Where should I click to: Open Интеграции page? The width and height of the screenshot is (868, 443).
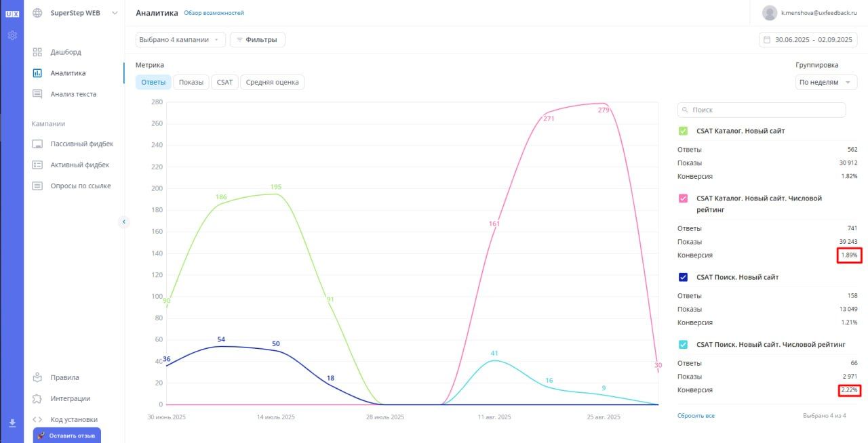(70, 398)
